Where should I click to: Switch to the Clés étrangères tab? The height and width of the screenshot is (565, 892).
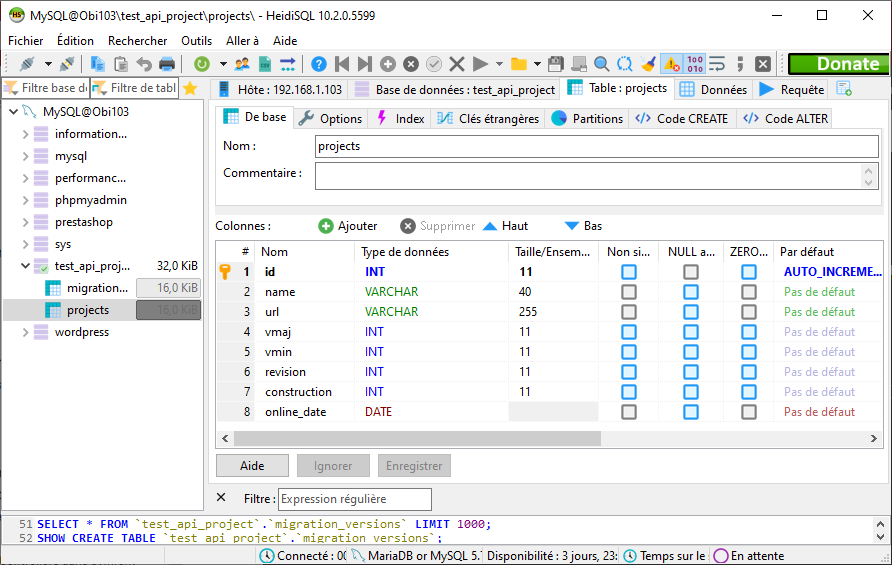point(488,118)
